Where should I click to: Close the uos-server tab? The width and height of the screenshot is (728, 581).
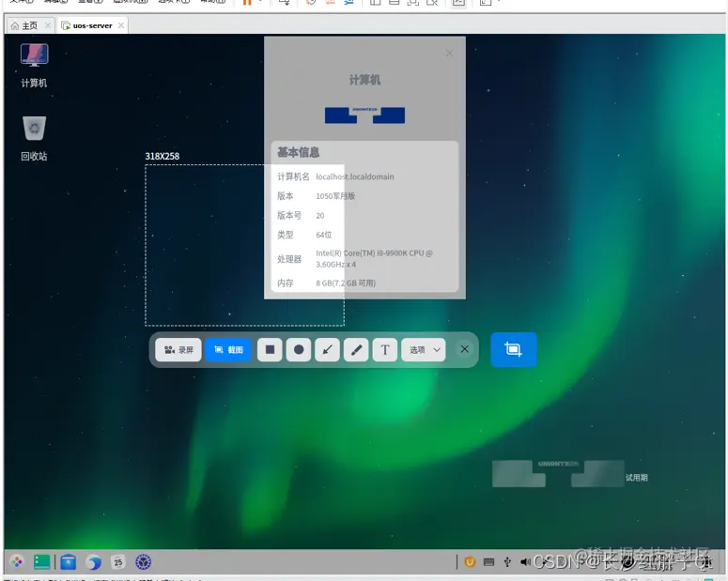(x=121, y=25)
